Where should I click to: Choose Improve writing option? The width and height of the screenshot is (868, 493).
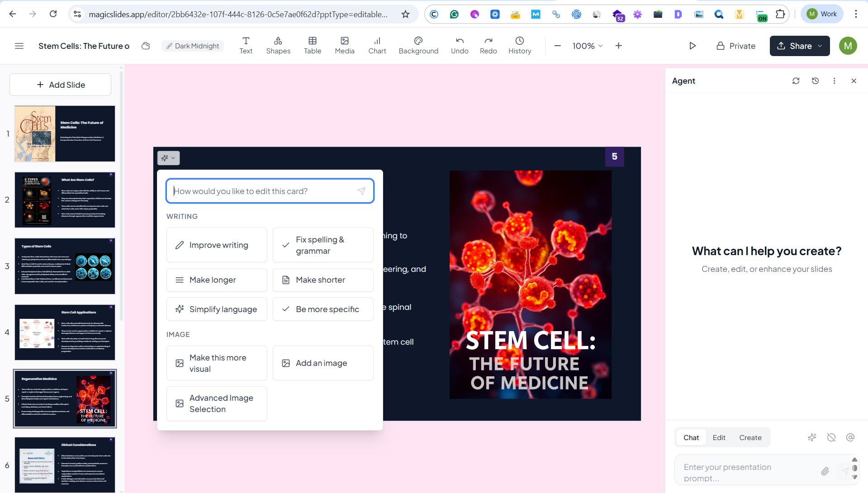pyautogui.click(x=217, y=245)
